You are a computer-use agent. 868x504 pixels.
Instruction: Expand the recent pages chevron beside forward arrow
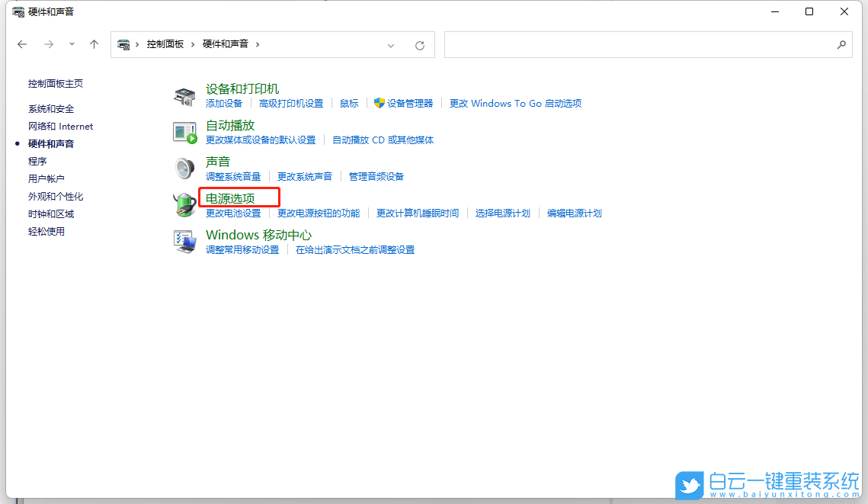71,44
